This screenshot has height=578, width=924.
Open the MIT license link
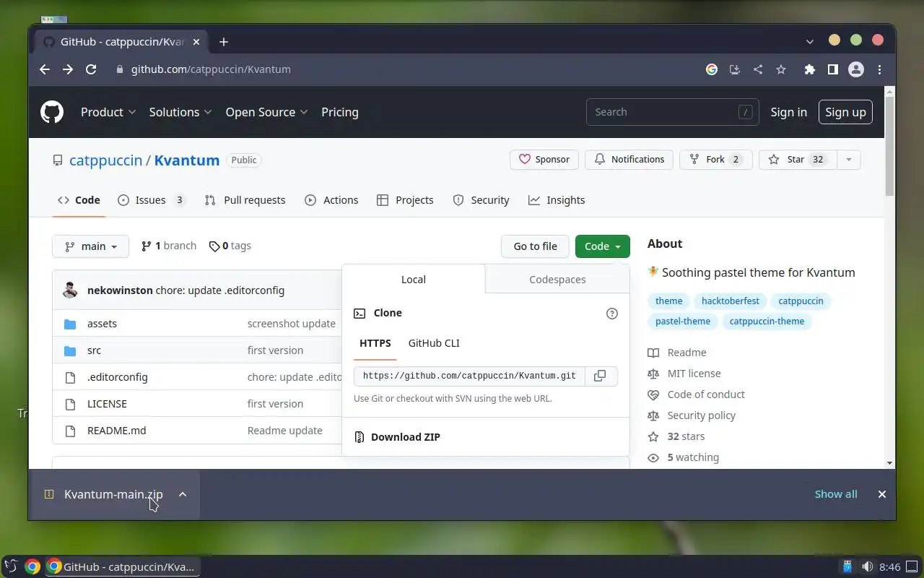pyautogui.click(x=694, y=374)
